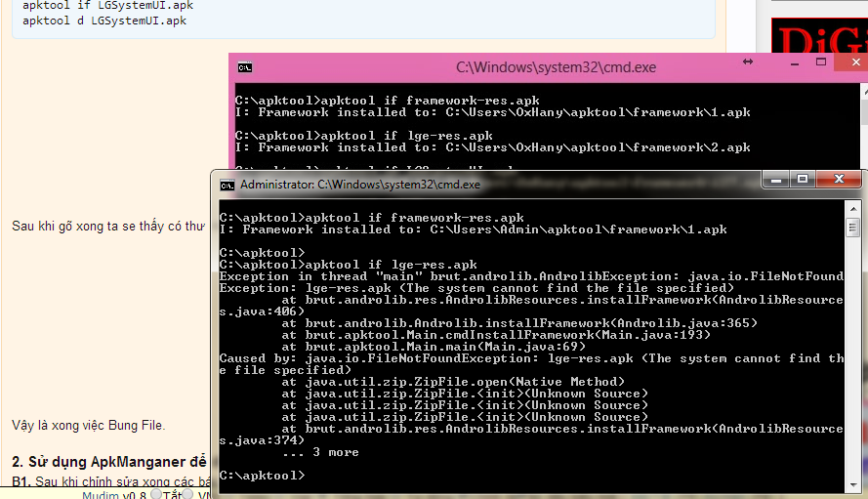
Task: Click heading '2. Sử dụng ApkManganer để'
Action: (109, 462)
